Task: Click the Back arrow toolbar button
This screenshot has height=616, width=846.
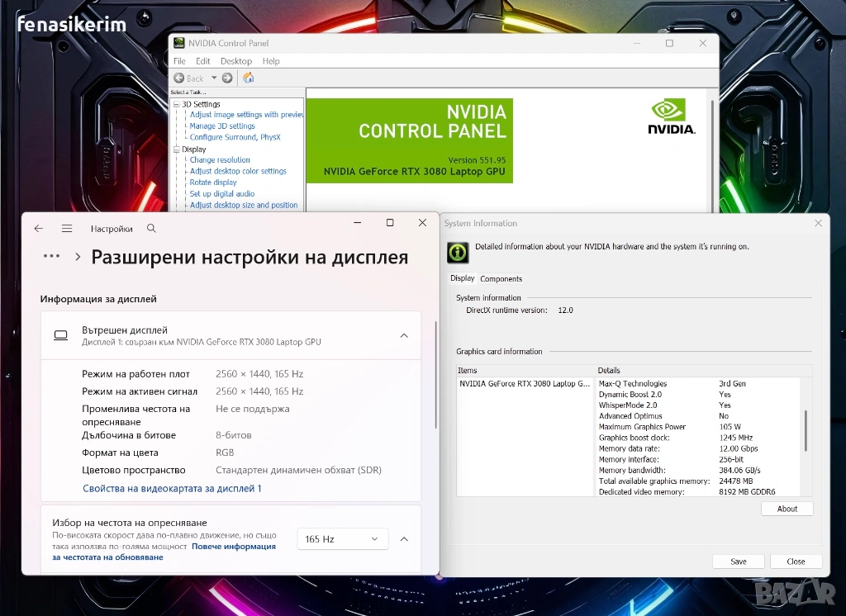Action: pyautogui.click(x=189, y=78)
